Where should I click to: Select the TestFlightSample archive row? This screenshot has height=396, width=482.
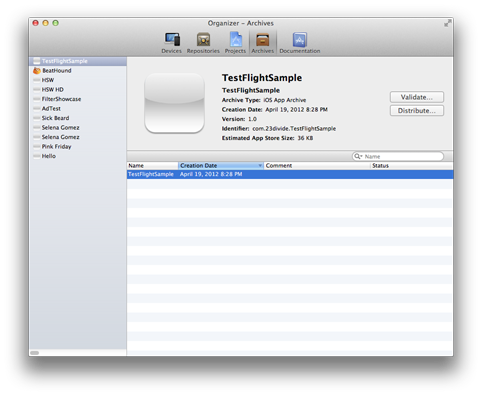(290, 174)
